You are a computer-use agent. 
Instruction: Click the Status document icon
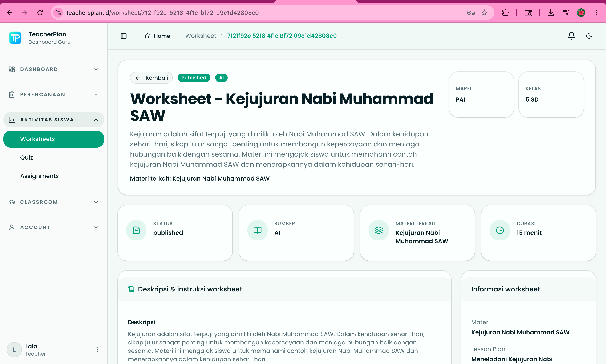click(x=136, y=230)
